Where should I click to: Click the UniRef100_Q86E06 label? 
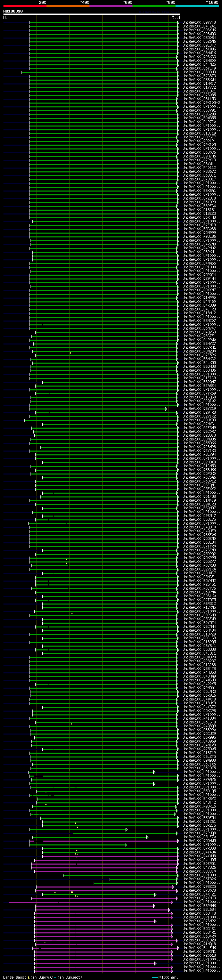tap(199, 535)
